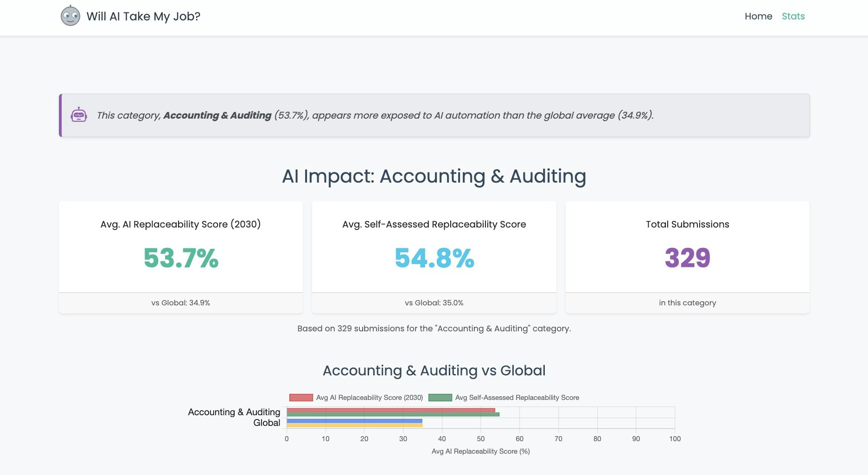Click the purple robot icon in the banner
Screen dimensions: 868x475
[x=79, y=115]
